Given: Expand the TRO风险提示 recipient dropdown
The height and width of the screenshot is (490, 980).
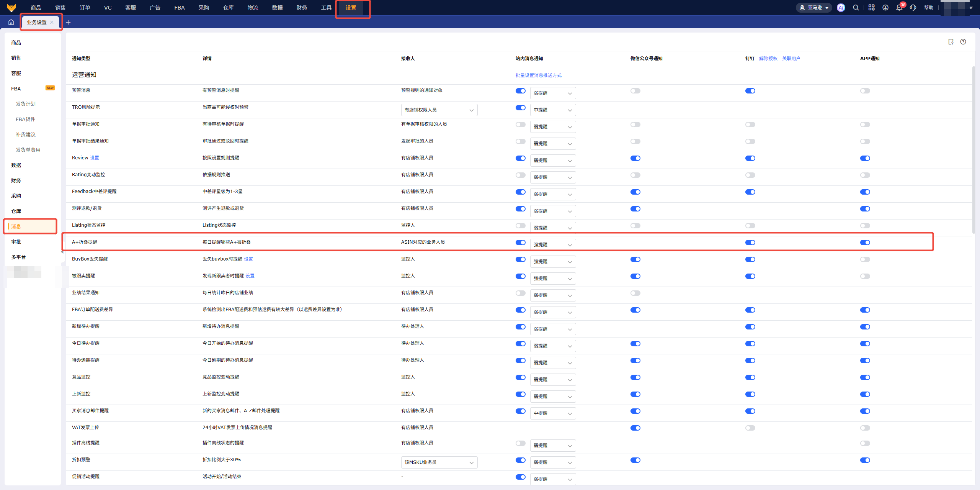Looking at the screenshot, I should [439, 110].
